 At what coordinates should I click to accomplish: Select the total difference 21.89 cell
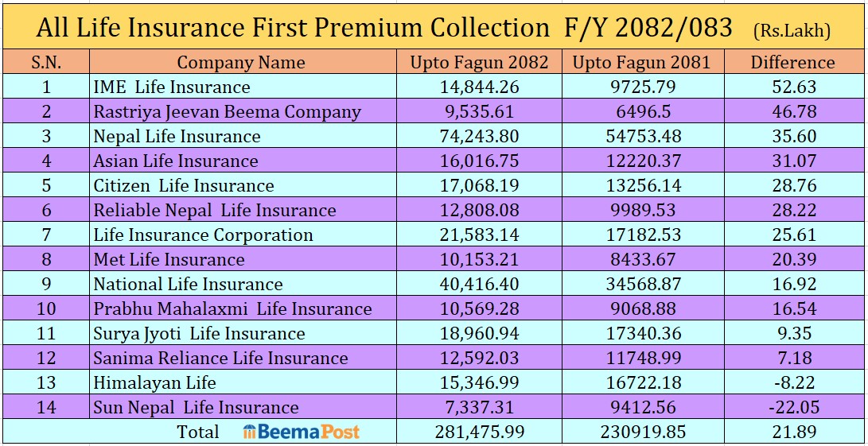click(792, 432)
